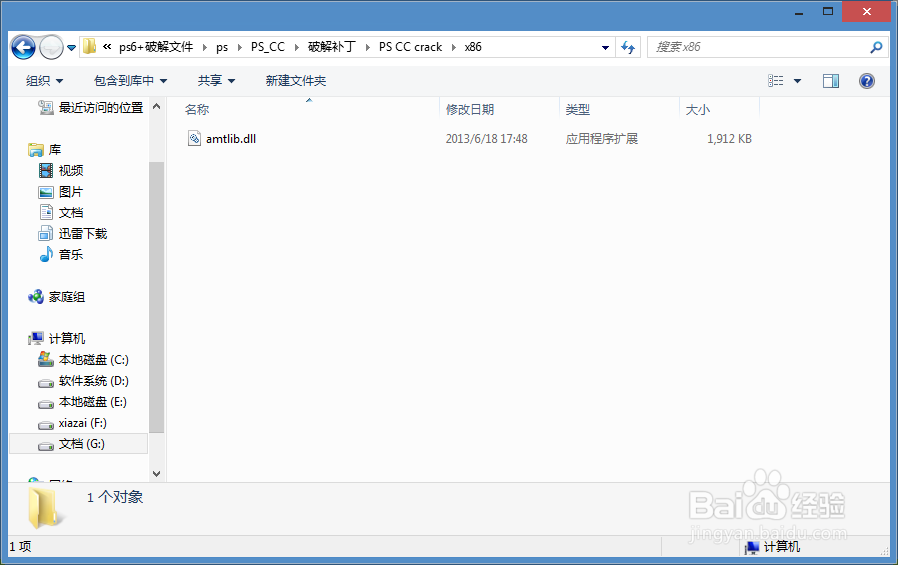This screenshot has width=898, height=565.
Task: Select 家庭组 in navigation pane
Action: [67, 297]
